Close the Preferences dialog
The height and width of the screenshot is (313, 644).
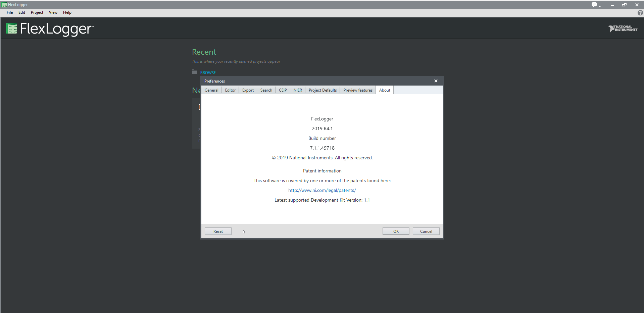(436, 81)
